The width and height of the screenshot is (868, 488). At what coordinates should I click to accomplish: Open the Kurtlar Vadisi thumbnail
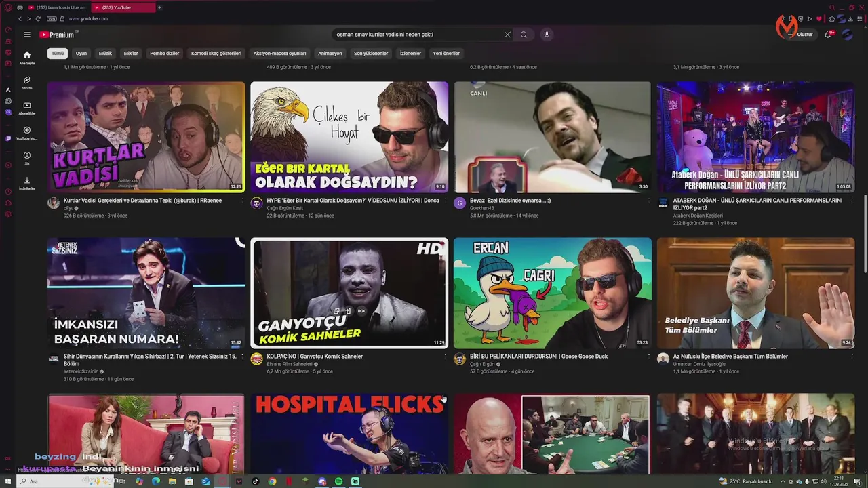coord(146,137)
